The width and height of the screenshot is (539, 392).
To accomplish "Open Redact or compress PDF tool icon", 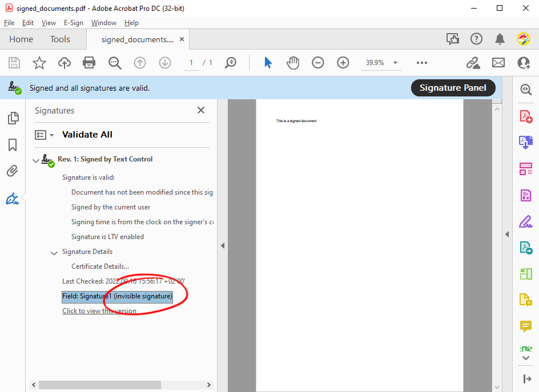I will [526, 195].
